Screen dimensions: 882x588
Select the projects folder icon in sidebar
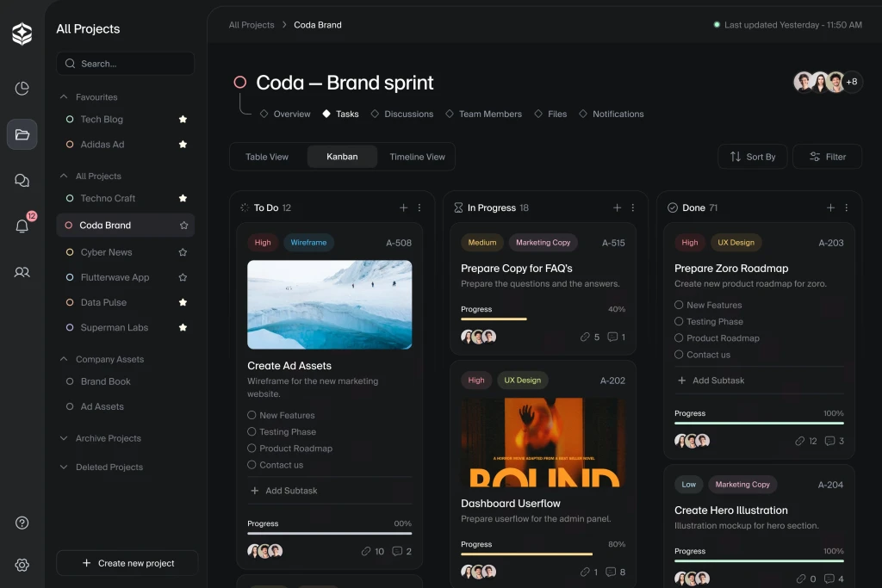[22, 134]
